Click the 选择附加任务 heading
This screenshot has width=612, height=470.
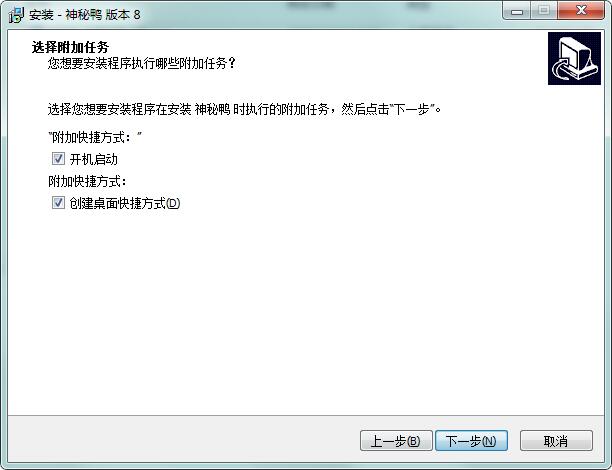[70, 47]
